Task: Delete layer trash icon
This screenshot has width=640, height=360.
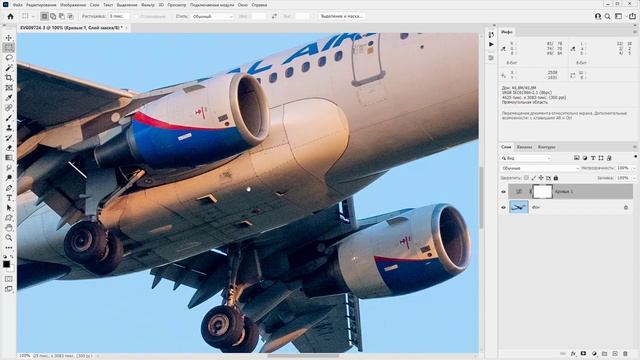Action: pyautogui.click(x=625, y=353)
